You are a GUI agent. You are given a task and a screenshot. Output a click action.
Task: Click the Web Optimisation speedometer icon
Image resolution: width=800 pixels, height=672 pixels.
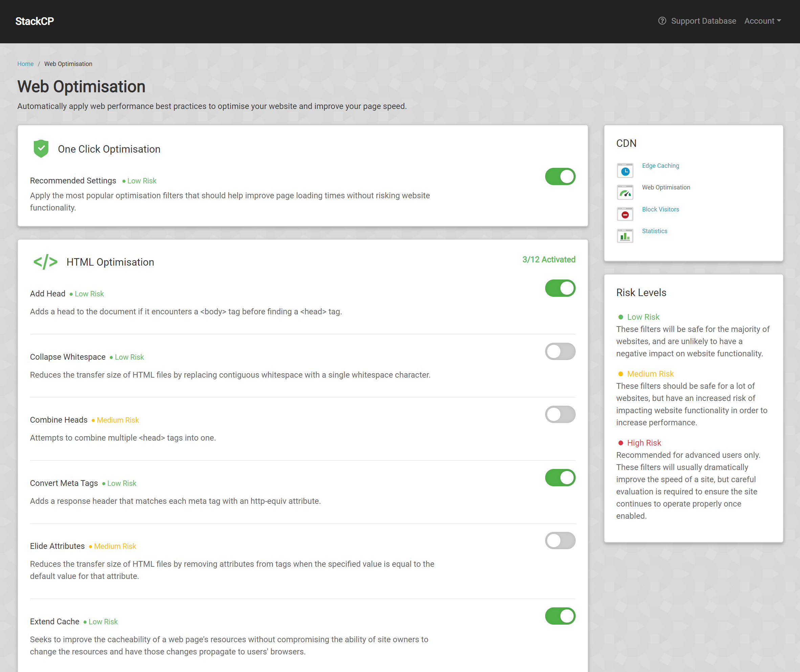[x=625, y=192]
